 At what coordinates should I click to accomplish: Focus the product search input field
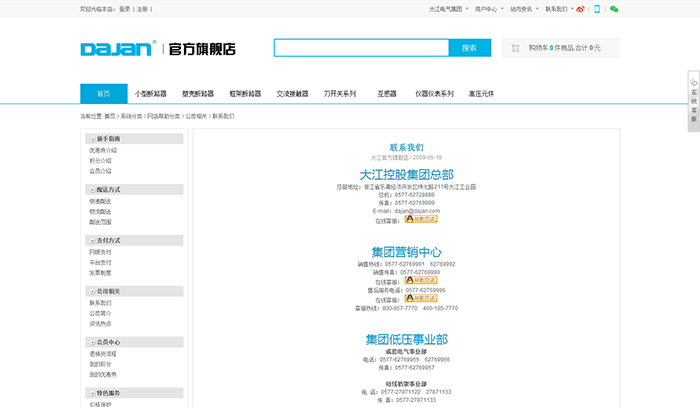pyautogui.click(x=361, y=48)
